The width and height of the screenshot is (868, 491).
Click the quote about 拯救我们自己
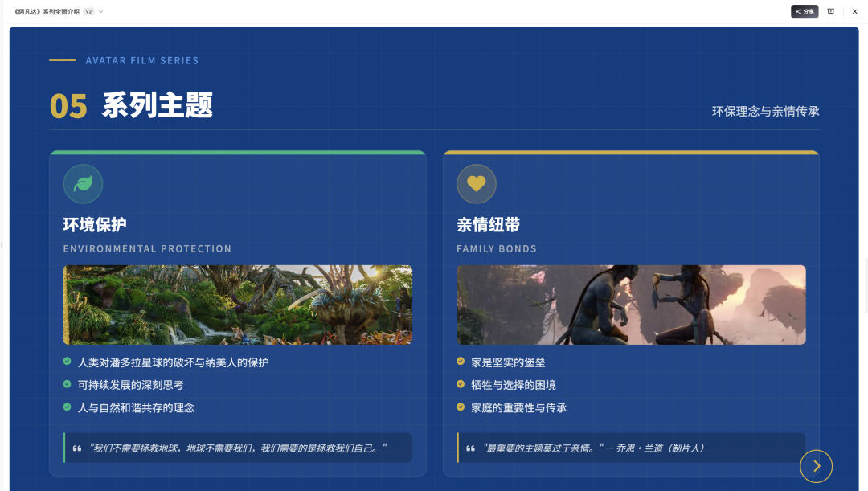[238, 448]
